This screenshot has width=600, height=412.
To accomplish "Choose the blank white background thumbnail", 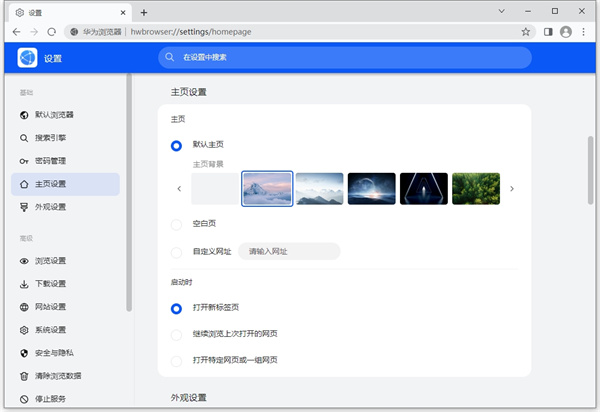I will click(x=215, y=189).
